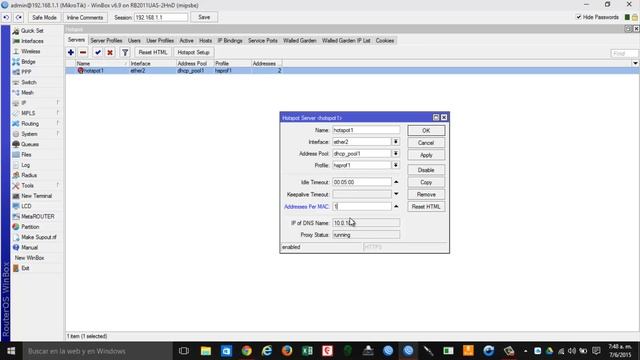The width and height of the screenshot is (640, 360).
Task: Click the Save session button
Action: pos(204,17)
